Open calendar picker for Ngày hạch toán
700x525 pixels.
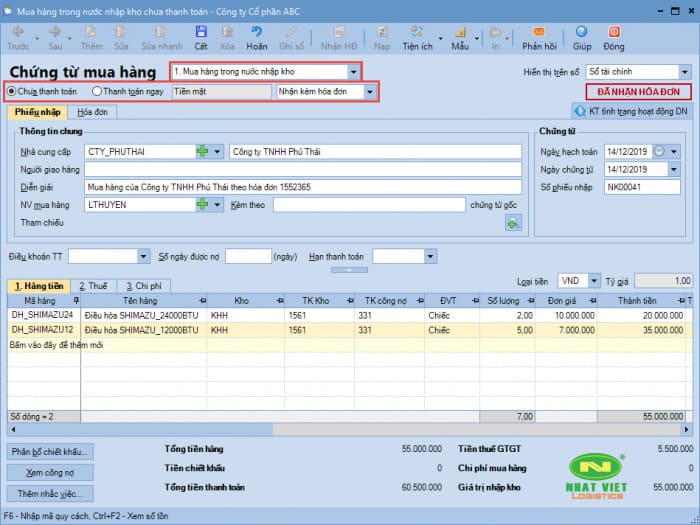(x=658, y=152)
